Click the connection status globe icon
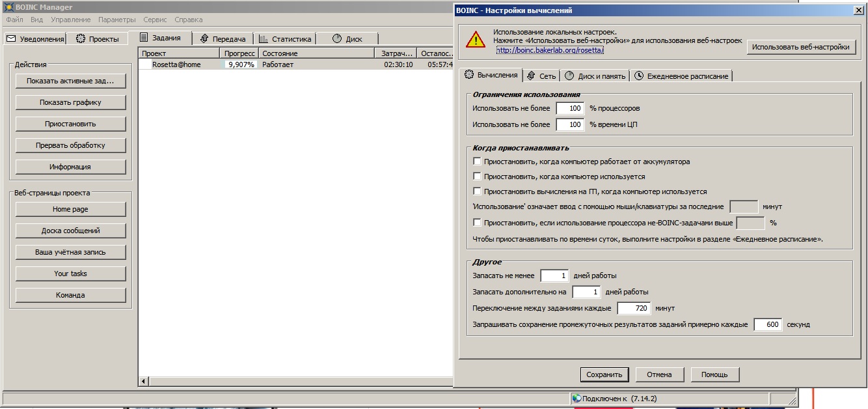Image resolution: width=868 pixels, height=409 pixels. click(576, 399)
